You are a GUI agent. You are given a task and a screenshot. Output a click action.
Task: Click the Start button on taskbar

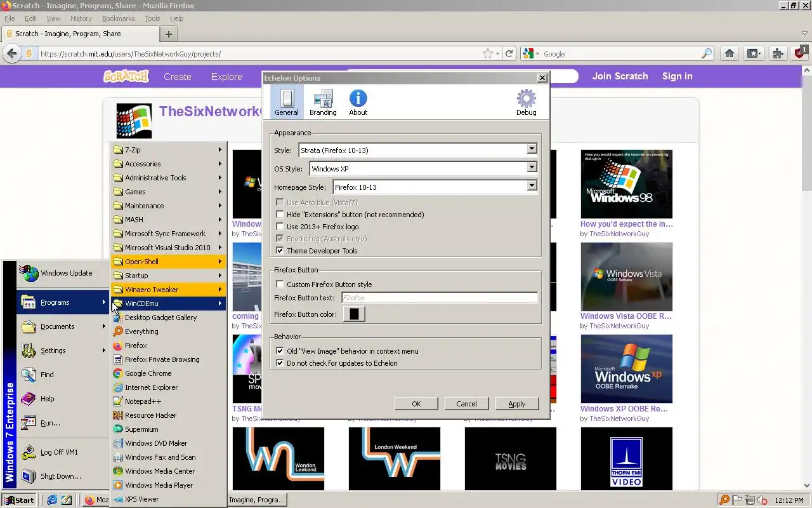coord(20,500)
